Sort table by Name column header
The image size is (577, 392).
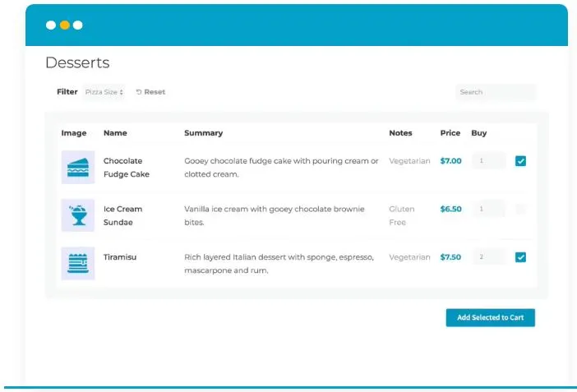pos(115,133)
